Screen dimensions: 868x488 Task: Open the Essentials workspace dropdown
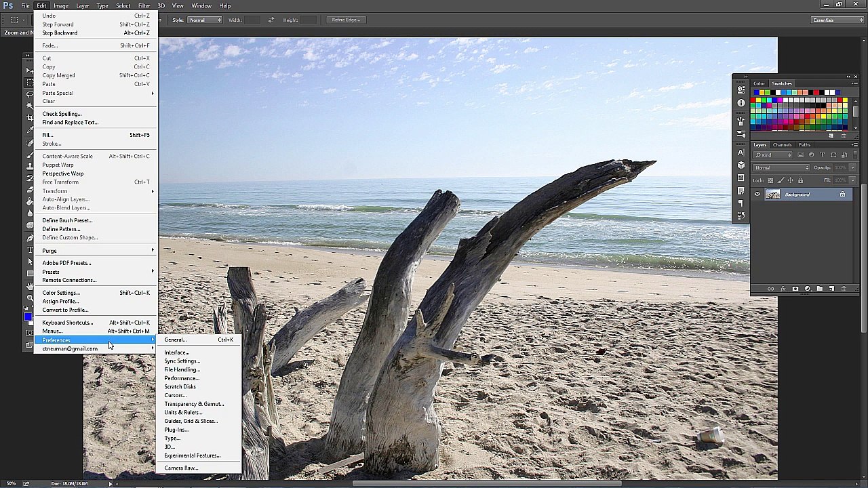click(838, 20)
